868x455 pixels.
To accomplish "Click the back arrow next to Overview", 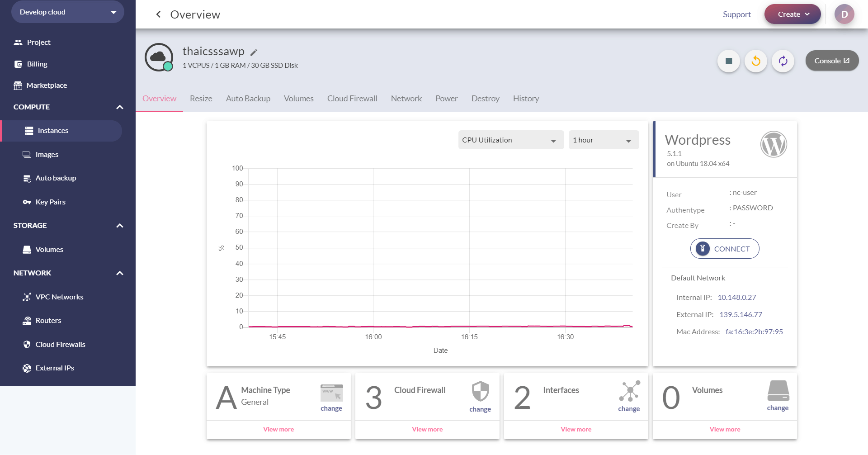I will 158,14.
